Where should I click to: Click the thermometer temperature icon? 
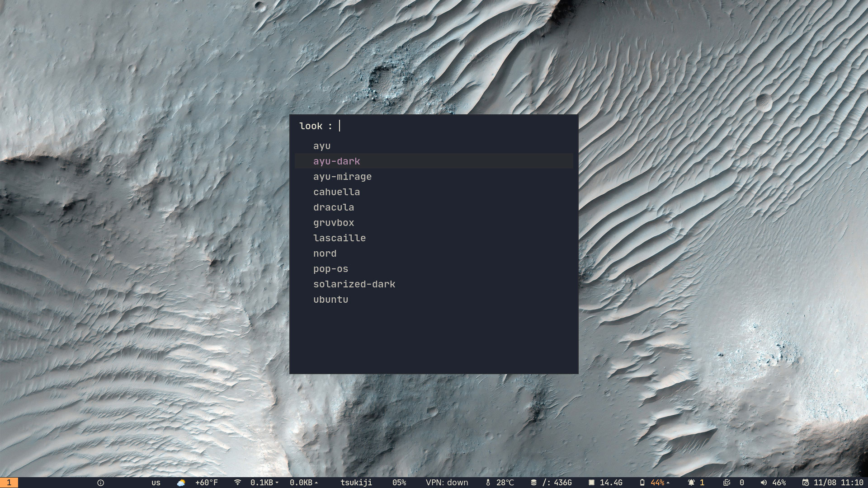[x=488, y=483]
